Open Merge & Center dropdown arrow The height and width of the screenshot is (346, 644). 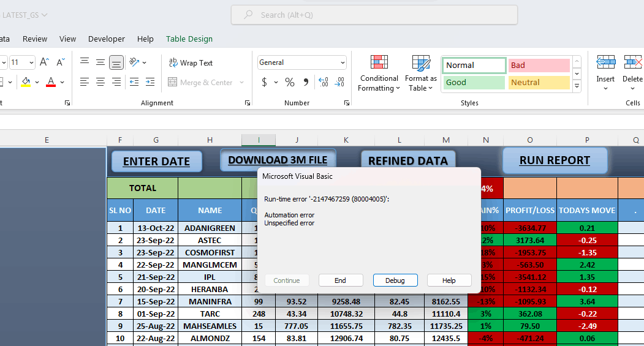tap(241, 83)
